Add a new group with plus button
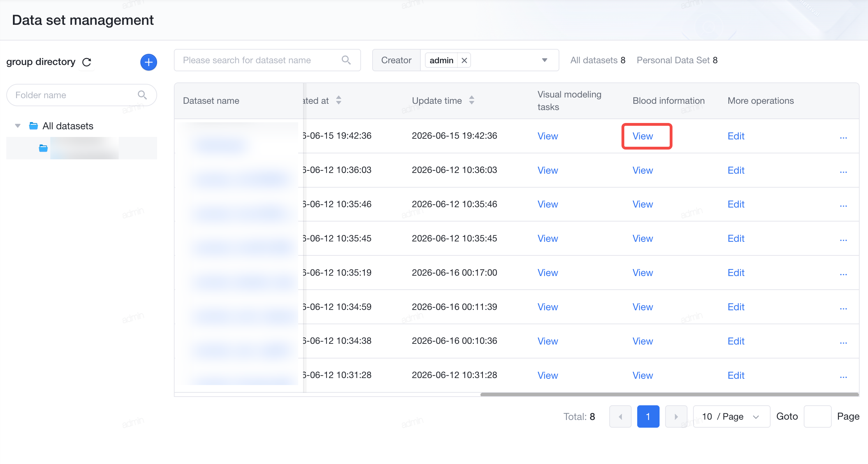 (x=148, y=62)
